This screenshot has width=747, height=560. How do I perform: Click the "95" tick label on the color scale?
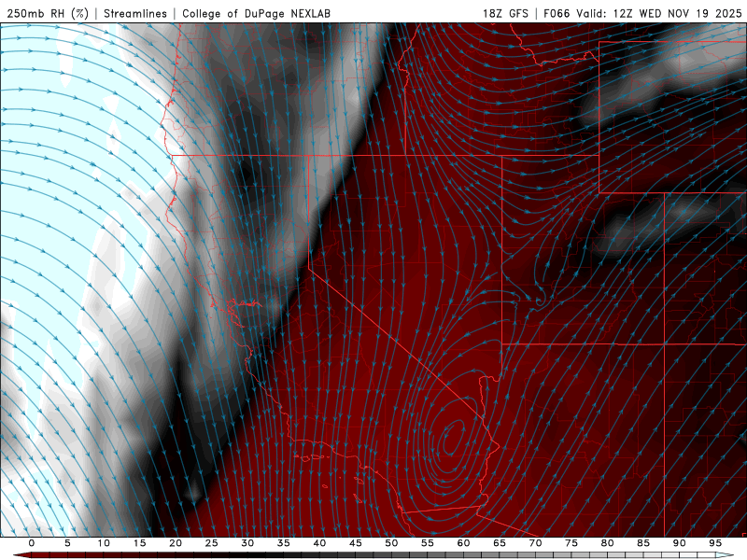tap(714, 543)
